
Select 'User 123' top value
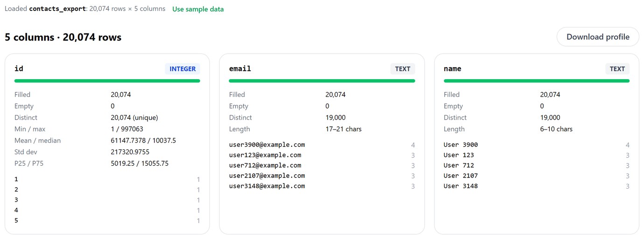459,155
